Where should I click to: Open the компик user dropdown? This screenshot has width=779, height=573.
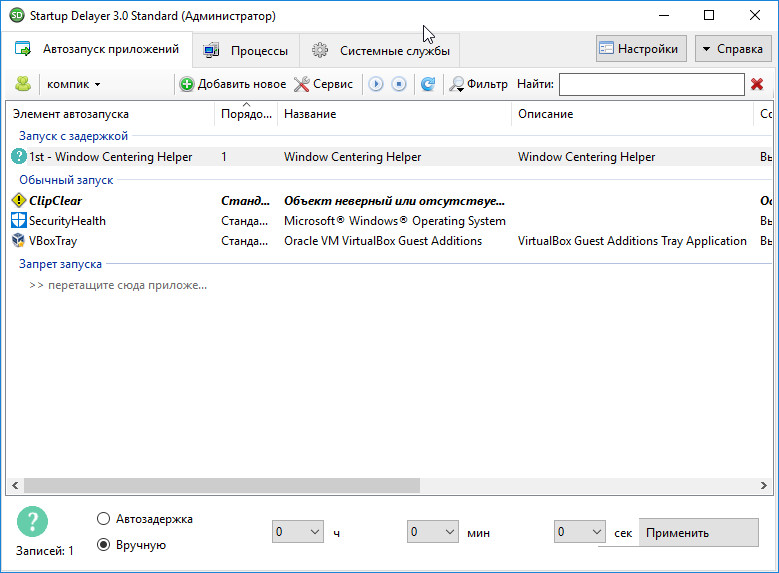[x=74, y=84]
